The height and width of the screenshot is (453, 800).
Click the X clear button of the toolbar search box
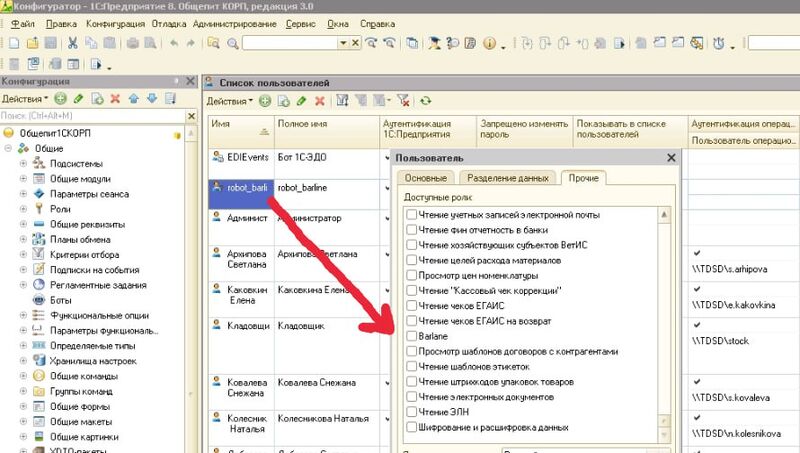coord(356,43)
